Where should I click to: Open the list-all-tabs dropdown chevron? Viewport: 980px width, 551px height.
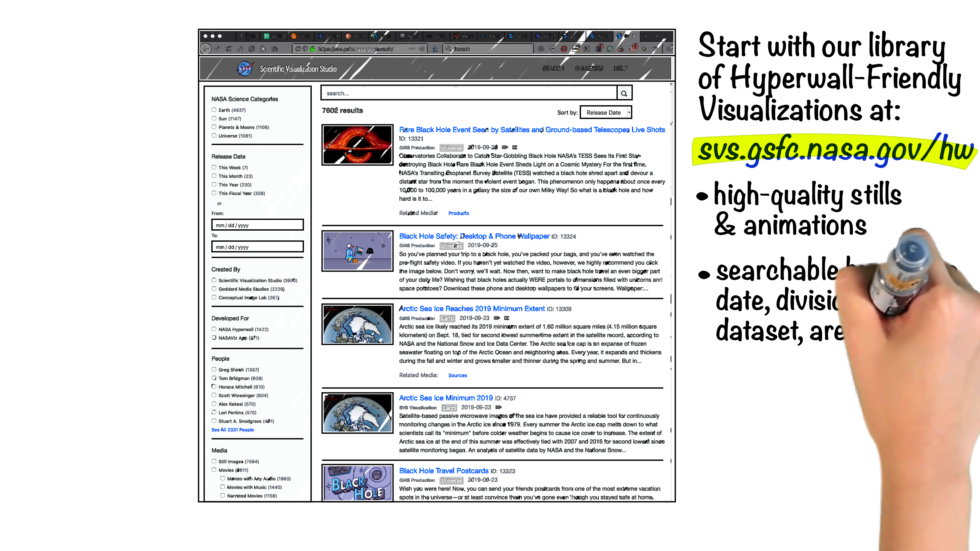tap(656, 36)
